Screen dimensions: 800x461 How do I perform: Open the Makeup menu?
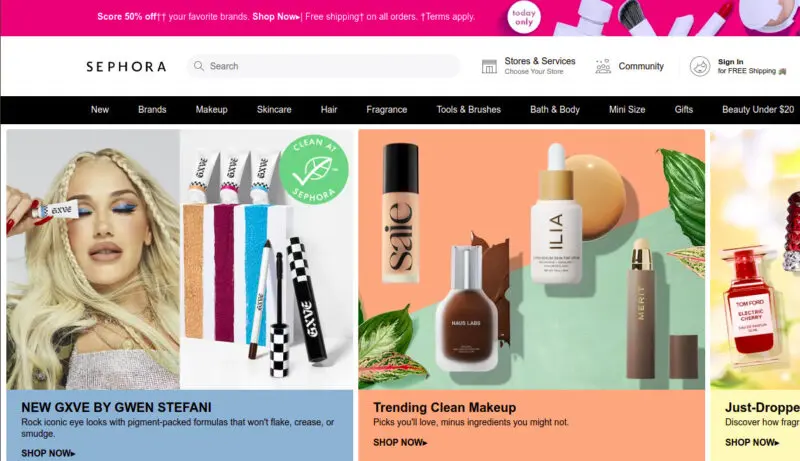211,110
